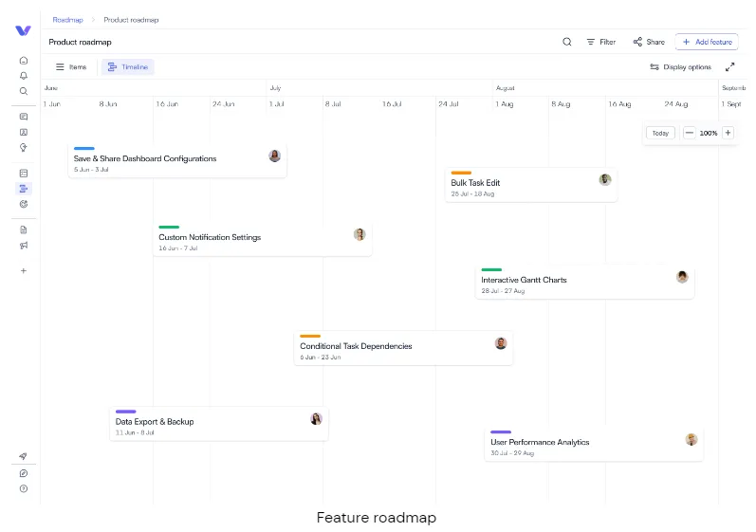Screen dimensions: 756x532
Task: Click assignee avatar on User Performance Analytics
Action: pos(691,439)
